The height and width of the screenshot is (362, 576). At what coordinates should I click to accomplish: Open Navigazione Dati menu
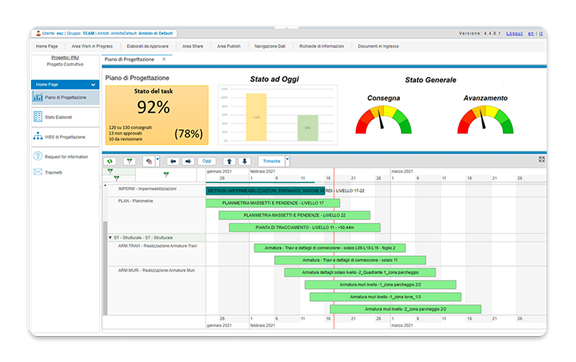click(x=270, y=46)
